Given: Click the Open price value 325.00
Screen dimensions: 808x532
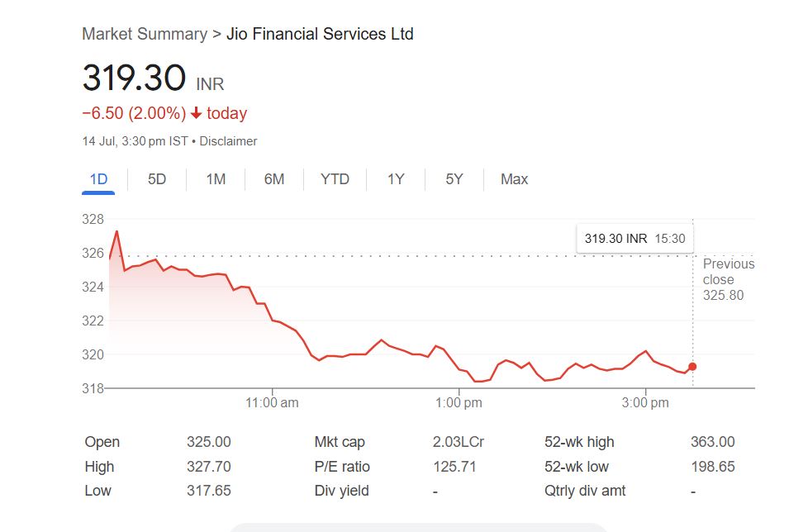Looking at the screenshot, I should point(209,442).
